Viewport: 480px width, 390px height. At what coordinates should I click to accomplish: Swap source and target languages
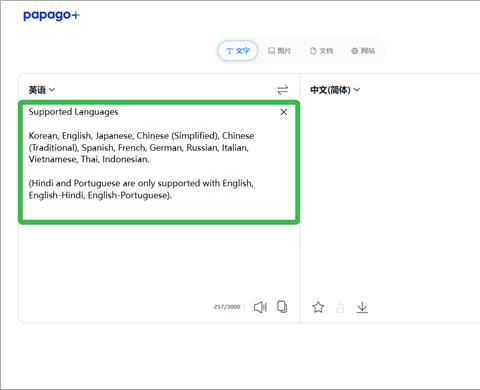click(283, 90)
